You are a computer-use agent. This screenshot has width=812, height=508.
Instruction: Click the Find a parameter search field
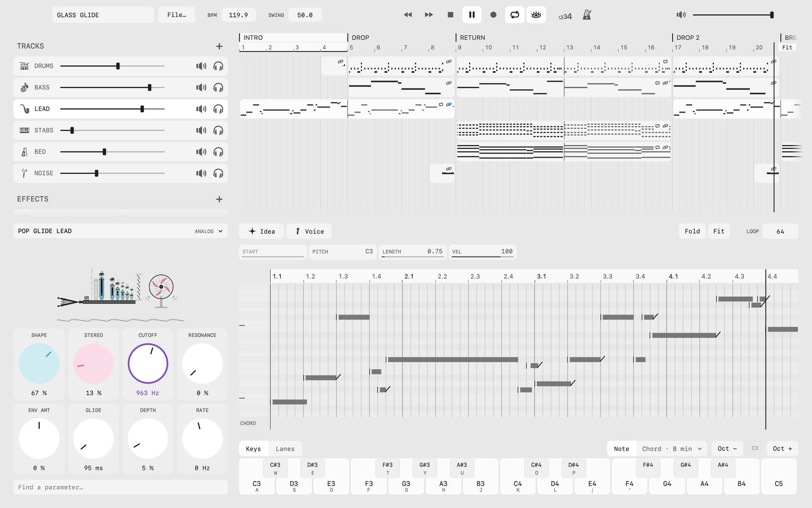coord(121,487)
